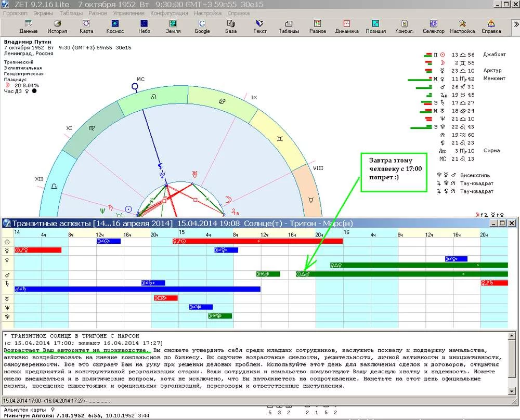
Task: Open the Селектор toolbar icon
Action: tap(433, 27)
